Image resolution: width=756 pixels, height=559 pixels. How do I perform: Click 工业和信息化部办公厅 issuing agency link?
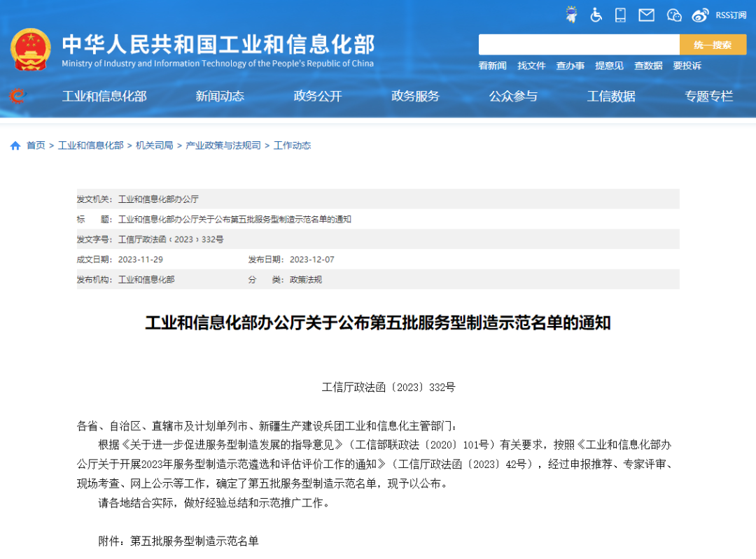click(x=158, y=199)
